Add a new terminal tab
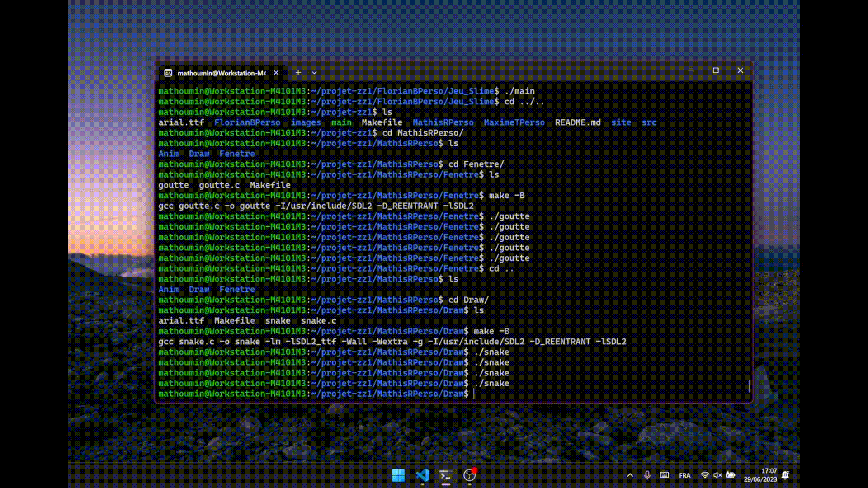This screenshot has height=488, width=868. point(298,72)
